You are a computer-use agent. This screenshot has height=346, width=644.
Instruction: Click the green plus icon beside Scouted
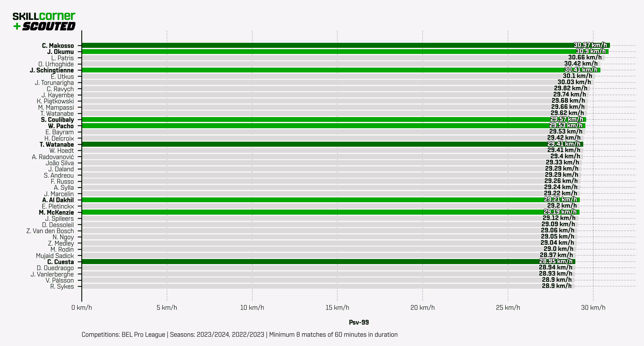click(x=17, y=26)
